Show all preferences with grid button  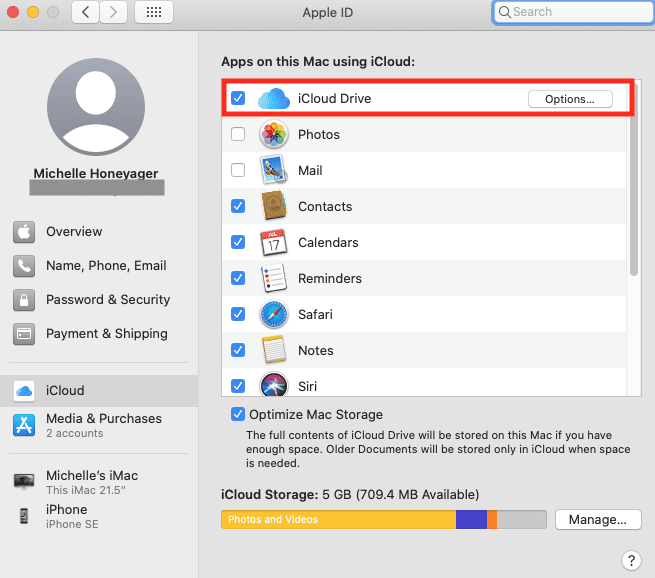click(x=154, y=12)
